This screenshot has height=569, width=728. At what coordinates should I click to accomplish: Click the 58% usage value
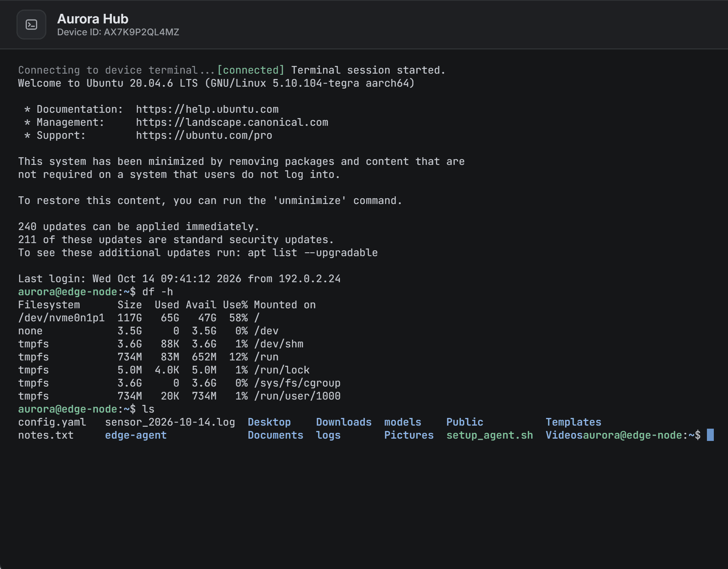(238, 318)
